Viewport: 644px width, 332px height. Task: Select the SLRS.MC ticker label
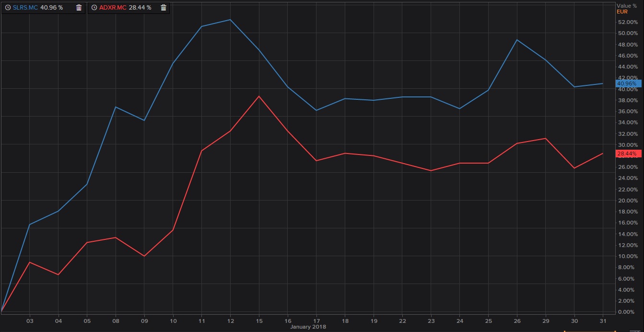pos(25,7)
